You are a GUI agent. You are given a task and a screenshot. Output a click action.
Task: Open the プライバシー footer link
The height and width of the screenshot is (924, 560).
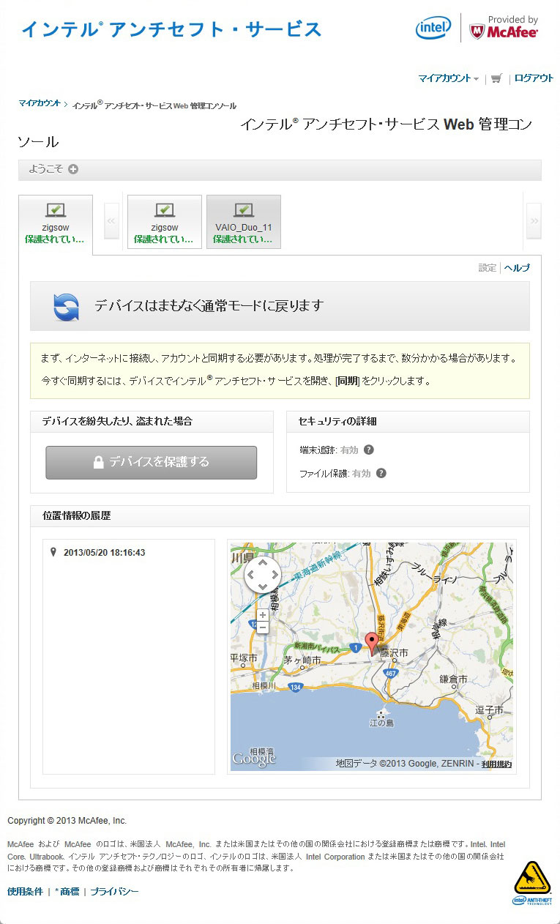114,892
